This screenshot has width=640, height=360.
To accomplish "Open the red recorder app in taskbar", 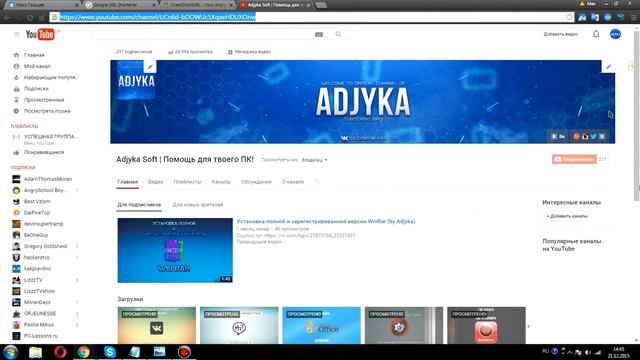I will [x=184, y=352].
